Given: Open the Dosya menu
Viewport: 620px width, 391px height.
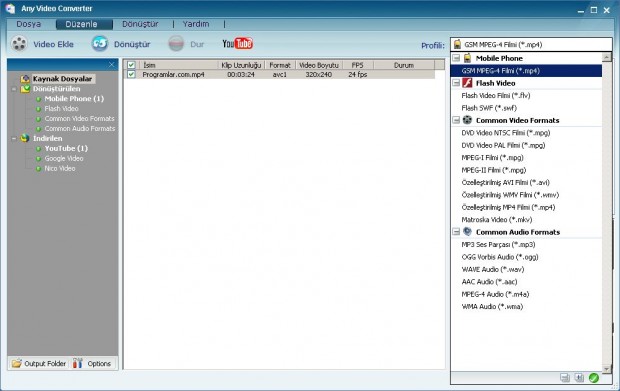Looking at the screenshot, I should point(28,24).
